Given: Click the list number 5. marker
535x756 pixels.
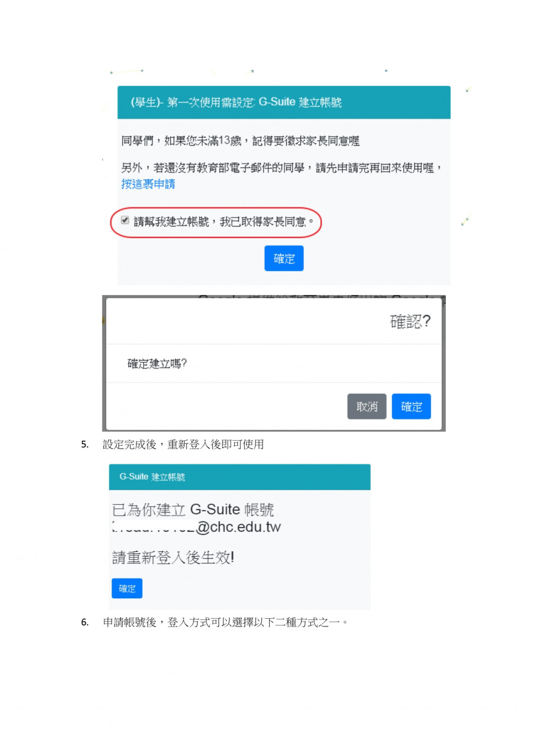Looking at the screenshot, I should point(85,445).
